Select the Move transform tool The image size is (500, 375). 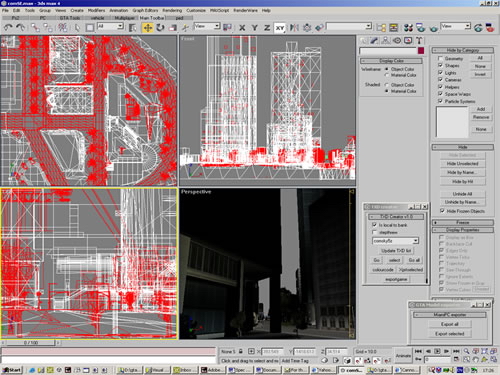point(147,28)
